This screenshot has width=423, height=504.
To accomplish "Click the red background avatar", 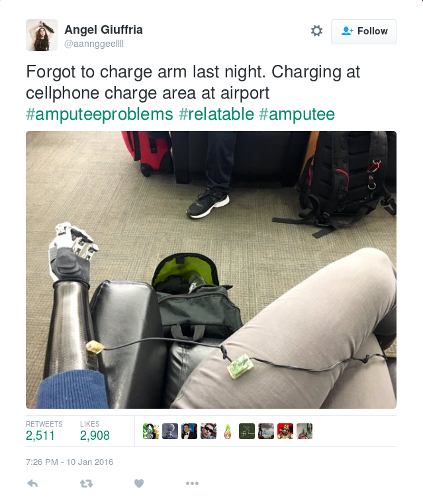I will coord(285,431).
